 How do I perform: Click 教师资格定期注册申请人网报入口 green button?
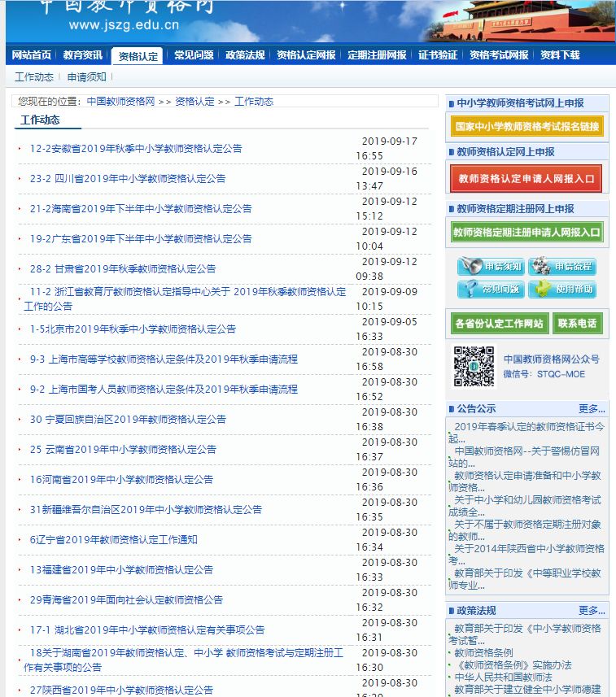point(527,232)
